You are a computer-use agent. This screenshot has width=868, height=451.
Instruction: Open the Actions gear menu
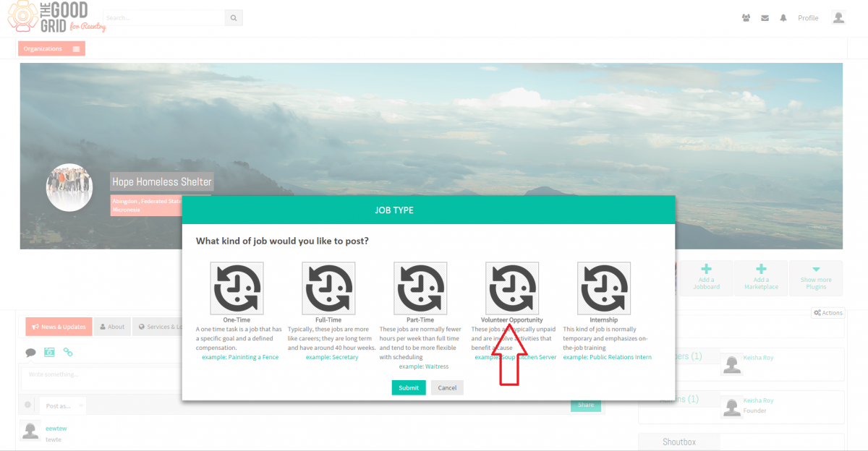point(827,313)
